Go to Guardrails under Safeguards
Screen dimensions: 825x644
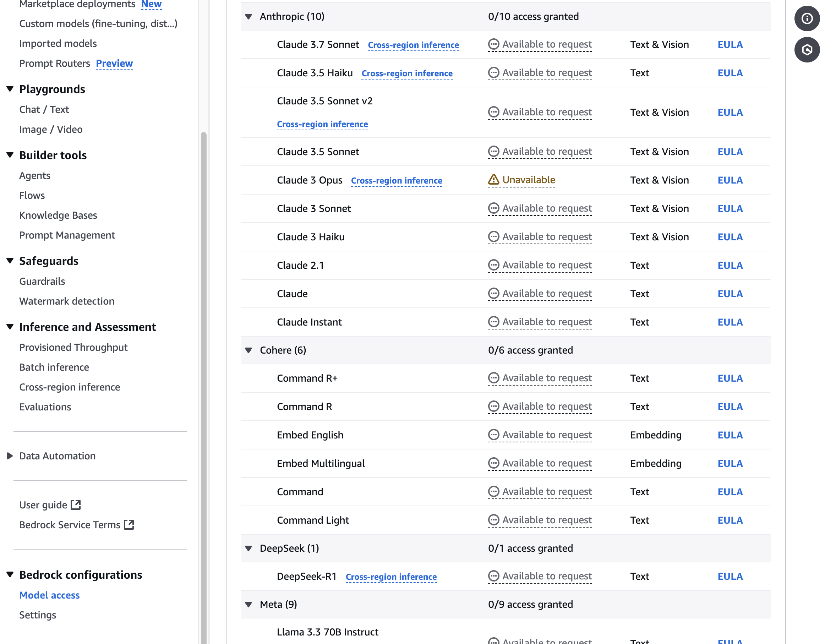(42, 282)
